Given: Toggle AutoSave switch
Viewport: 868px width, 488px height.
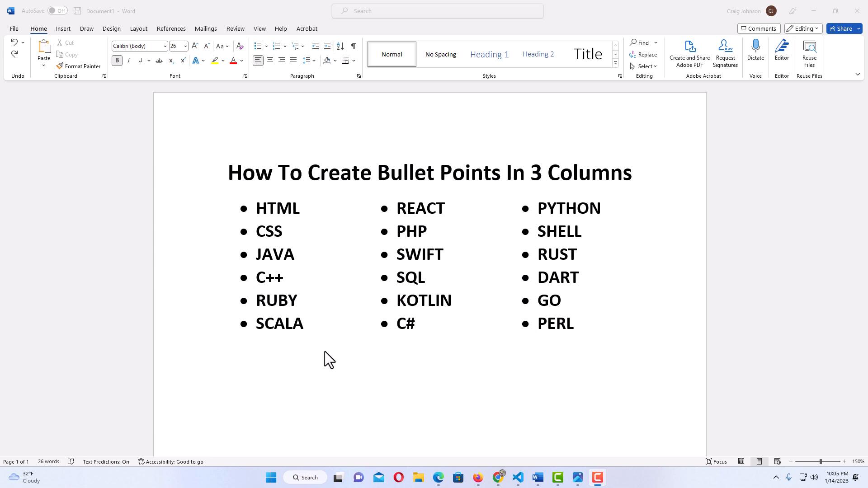Looking at the screenshot, I should (57, 11).
